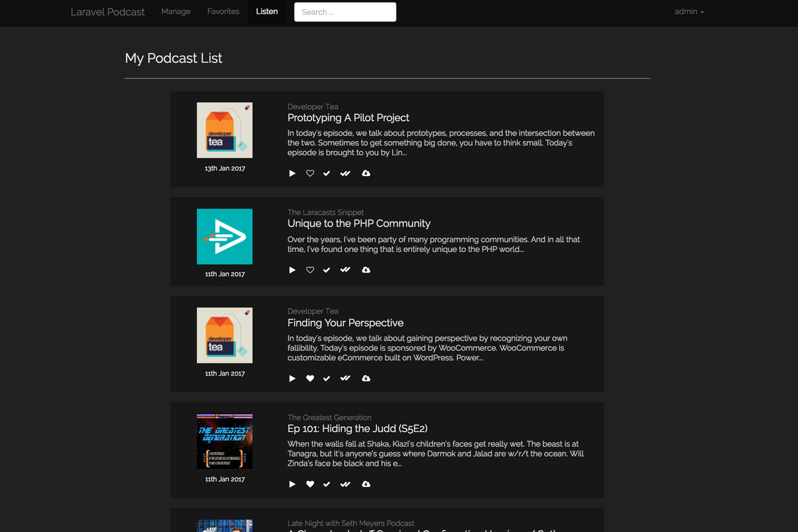Unfavorite Finding Your Perspective filled heart
Viewport: 798px width, 532px height.
(310, 378)
